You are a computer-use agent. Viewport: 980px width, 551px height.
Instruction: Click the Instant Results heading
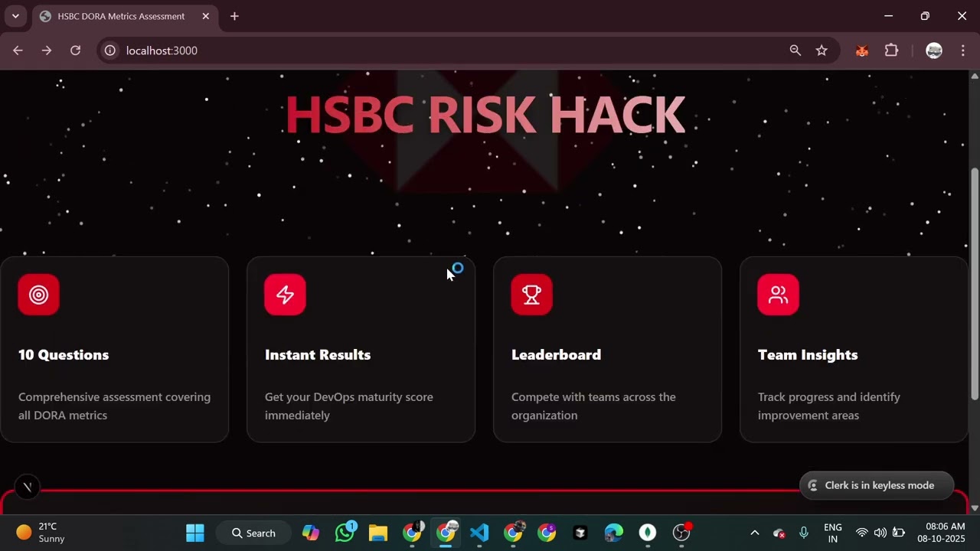coord(318,355)
